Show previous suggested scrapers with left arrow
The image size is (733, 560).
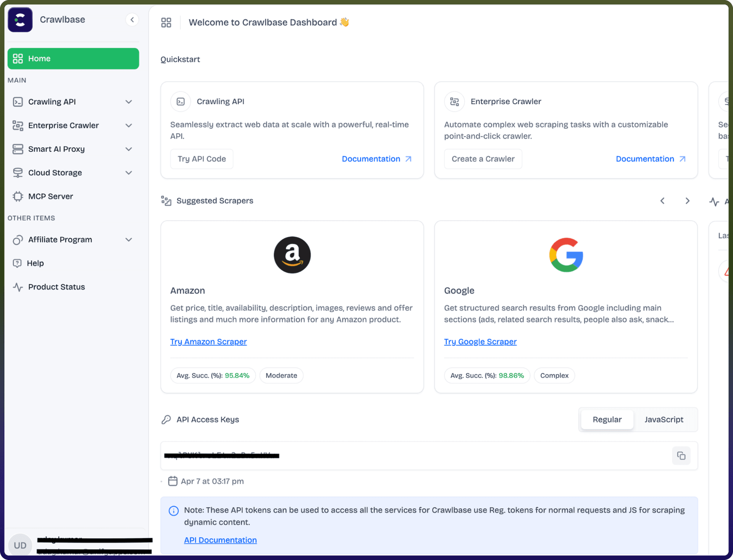662,201
